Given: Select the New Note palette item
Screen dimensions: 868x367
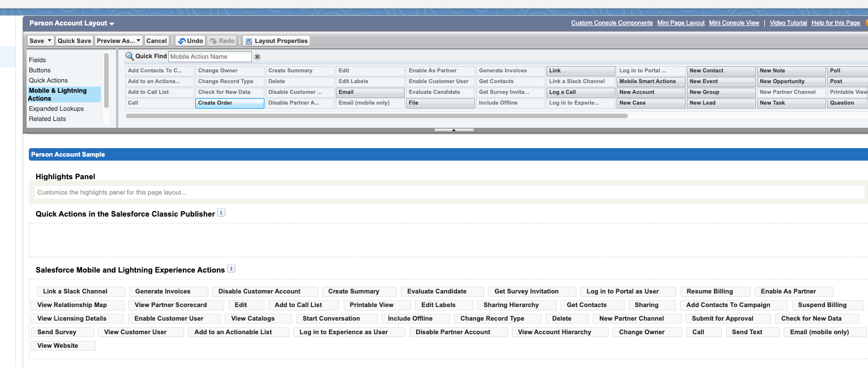Looking at the screenshot, I should click(792, 71).
